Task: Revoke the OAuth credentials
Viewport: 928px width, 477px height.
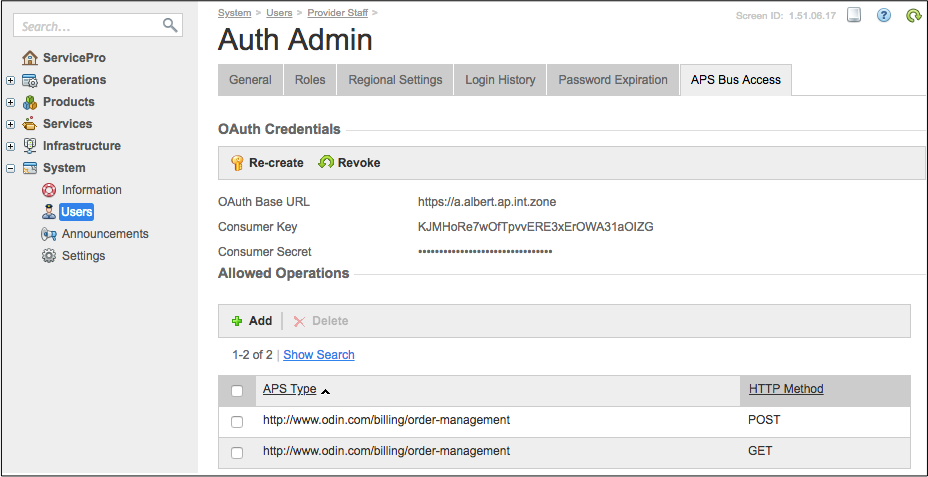Action: click(349, 163)
